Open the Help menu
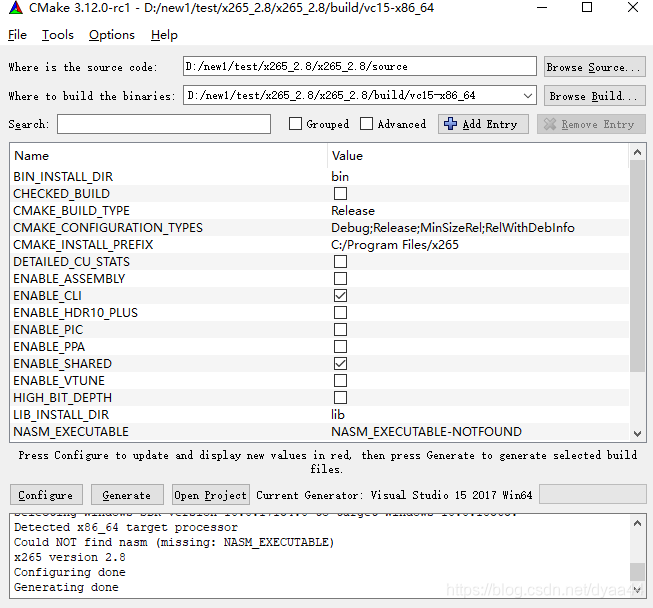The image size is (653, 608). coord(164,35)
